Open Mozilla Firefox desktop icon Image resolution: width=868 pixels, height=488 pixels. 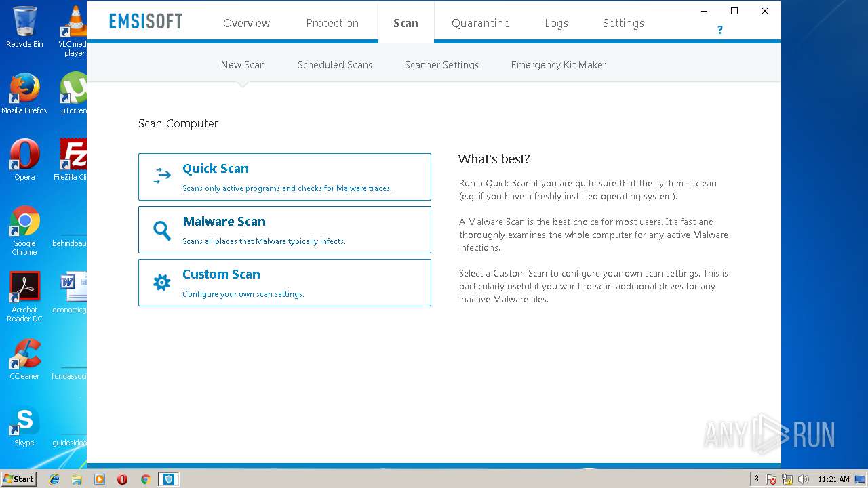point(24,94)
